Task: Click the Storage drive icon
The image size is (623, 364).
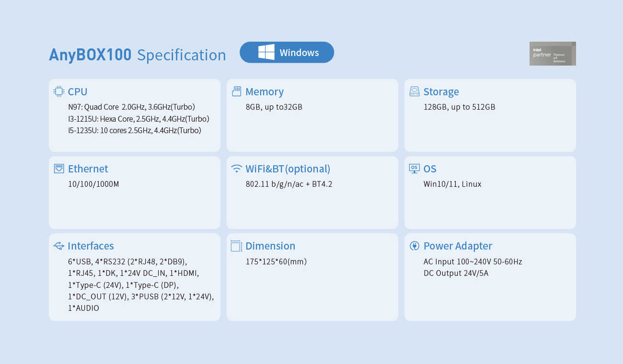Action: (415, 91)
